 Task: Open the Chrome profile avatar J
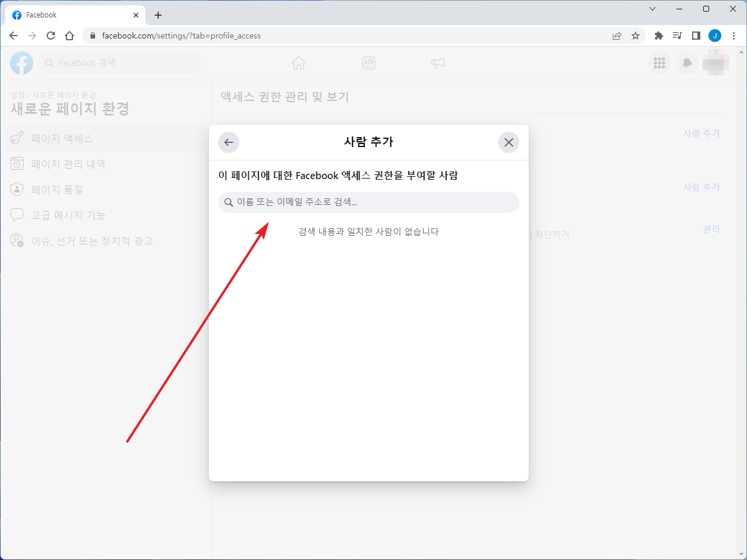(x=715, y=36)
